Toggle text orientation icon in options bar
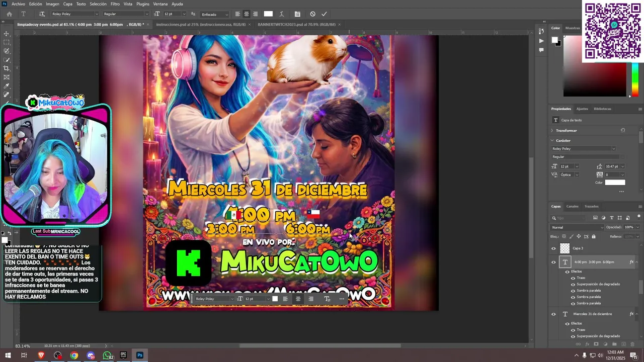644x362 pixels. point(42,14)
